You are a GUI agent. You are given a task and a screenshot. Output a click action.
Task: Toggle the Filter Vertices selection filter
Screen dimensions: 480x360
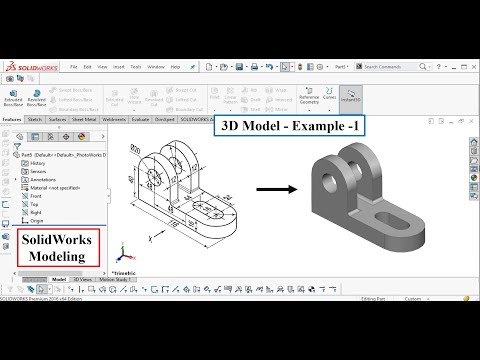pyautogui.click(x=71, y=289)
